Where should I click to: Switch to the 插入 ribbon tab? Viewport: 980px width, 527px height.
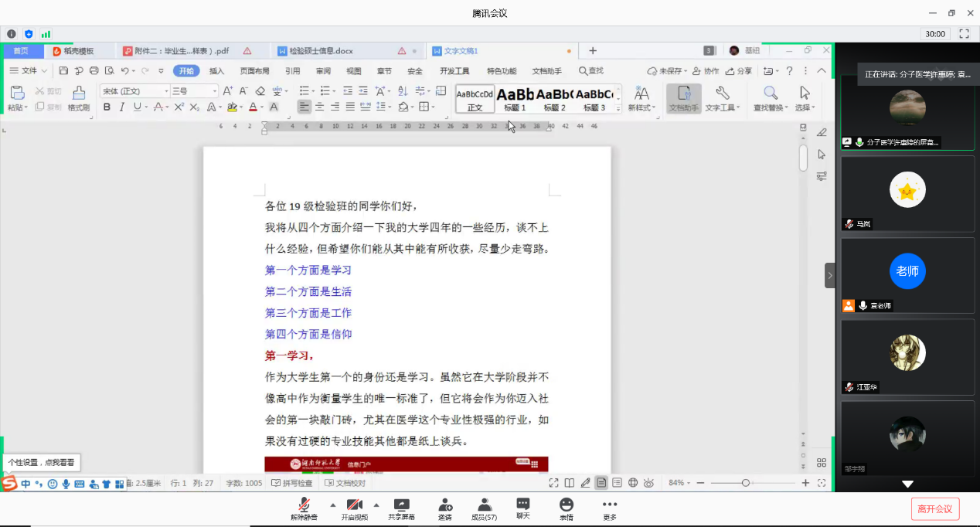216,71
